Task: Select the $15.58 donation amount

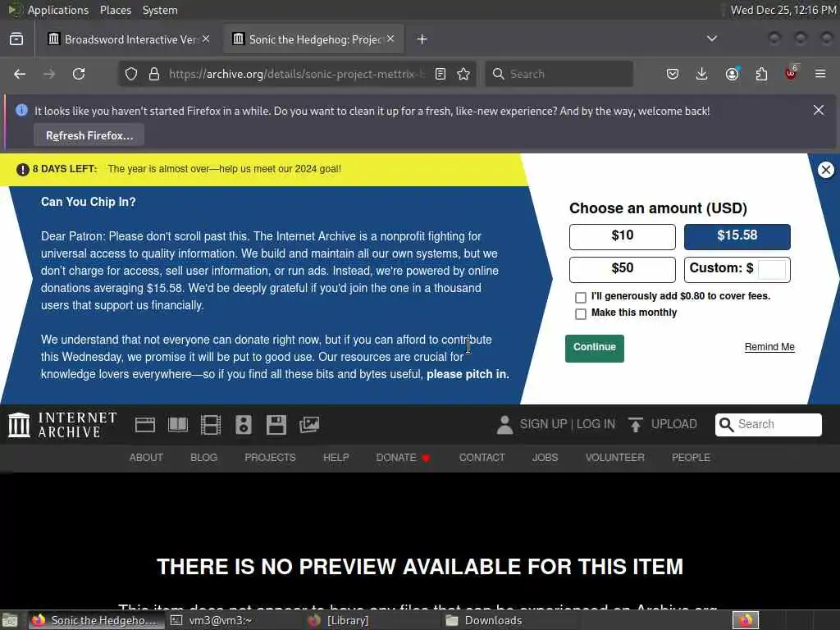Action: click(x=737, y=237)
